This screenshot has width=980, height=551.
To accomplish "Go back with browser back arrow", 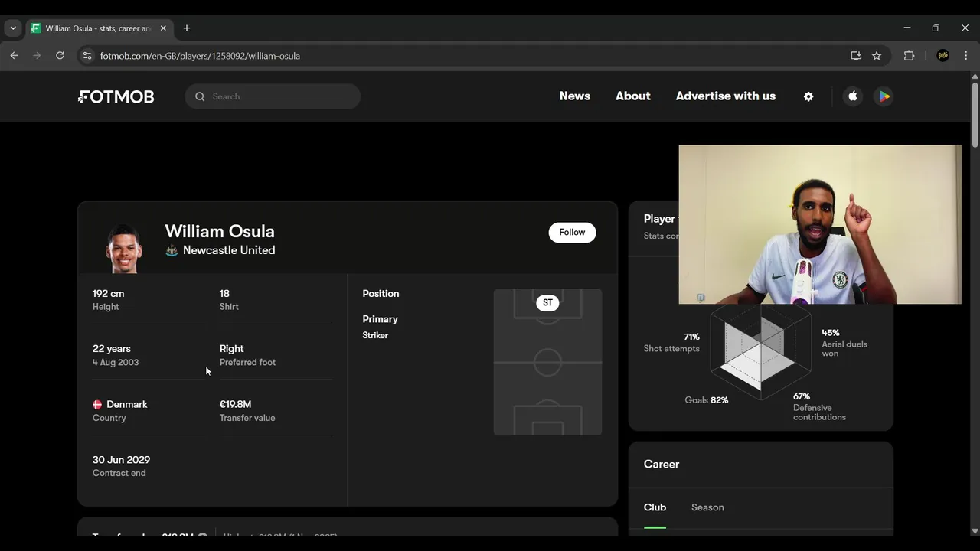I will (14, 56).
